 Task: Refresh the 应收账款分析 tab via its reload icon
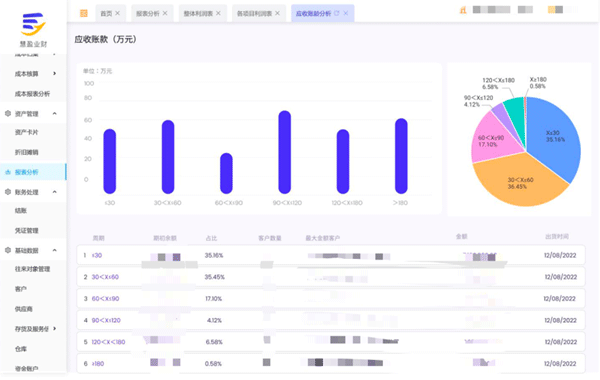[x=337, y=13]
